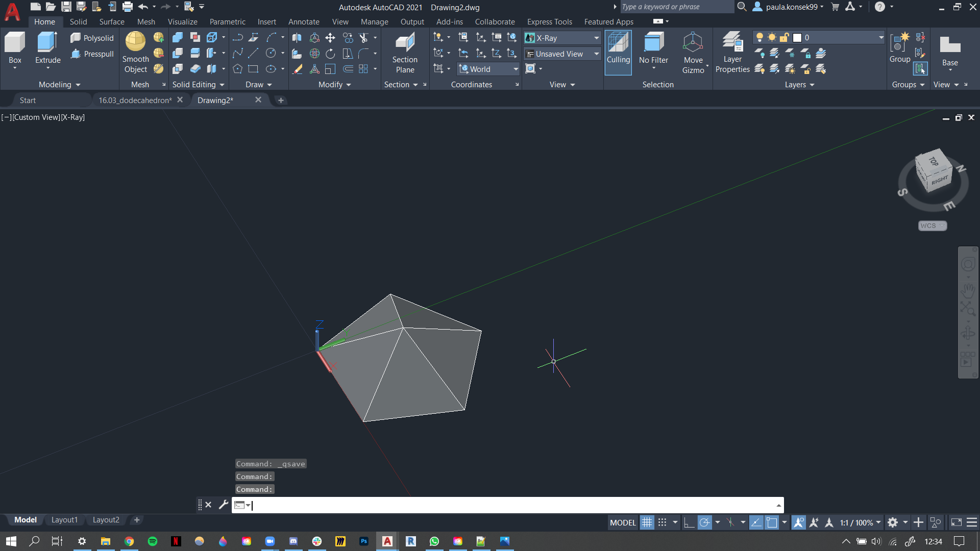Click the command line input field
The width and height of the screenshot is (980, 551).
pos(513,505)
